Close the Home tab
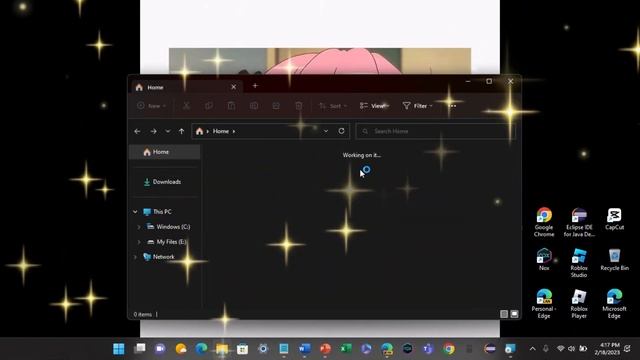This screenshot has width=640, height=360. coord(233,87)
